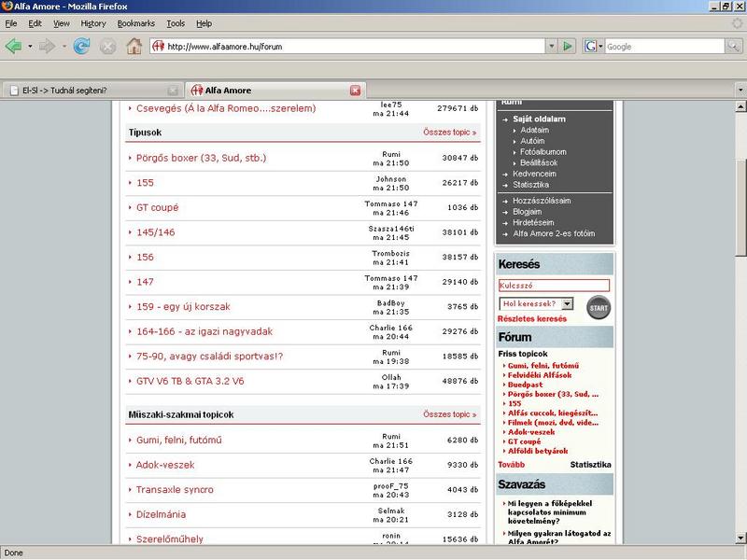
Task: Open the Home page icon
Action: pyautogui.click(x=134, y=46)
